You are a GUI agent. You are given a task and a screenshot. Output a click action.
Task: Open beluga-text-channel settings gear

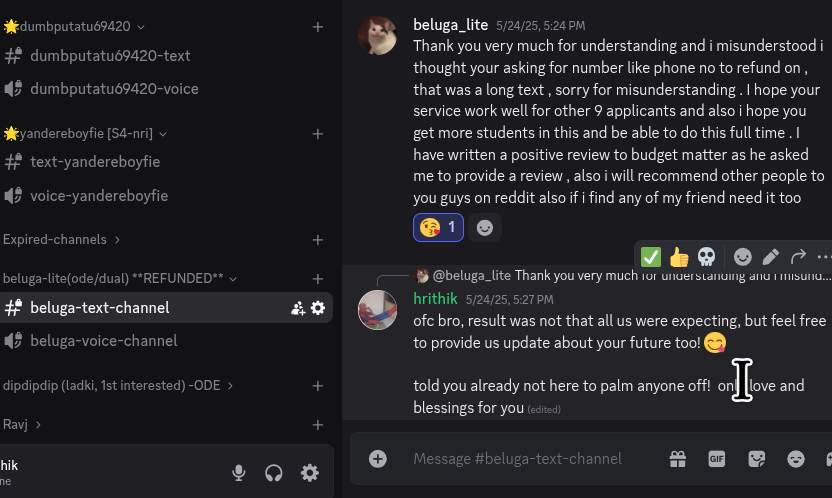[318, 308]
